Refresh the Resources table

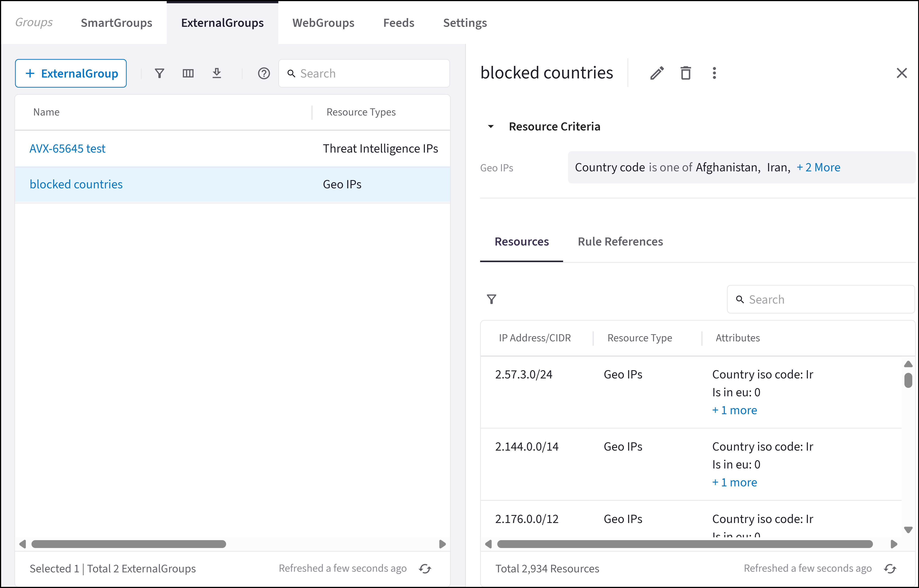click(890, 569)
